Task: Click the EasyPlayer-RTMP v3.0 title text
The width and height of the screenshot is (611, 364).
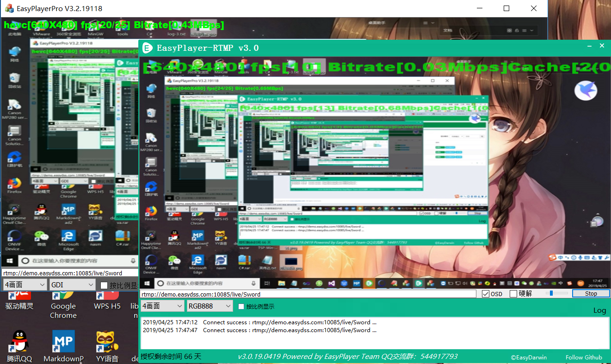Action: [208, 48]
